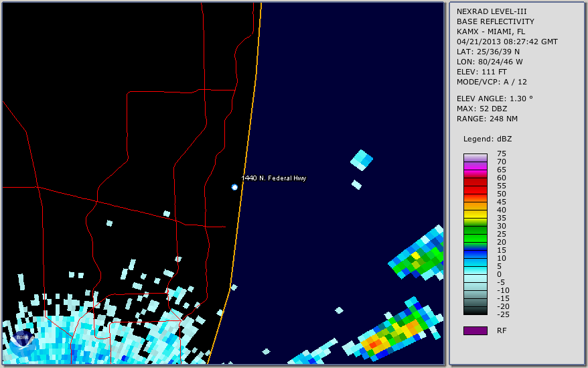Click the 04/21/2013 08:27:42 GMT timestamp

pos(507,42)
